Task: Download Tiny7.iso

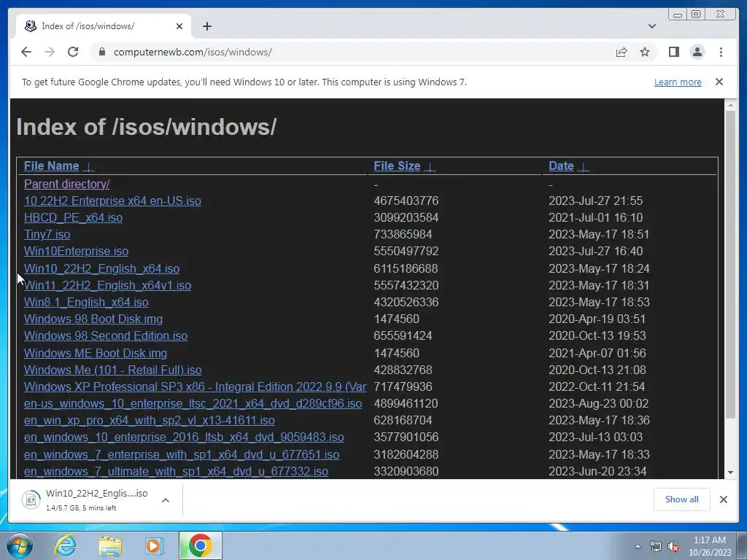Action: pyautogui.click(x=47, y=234)
